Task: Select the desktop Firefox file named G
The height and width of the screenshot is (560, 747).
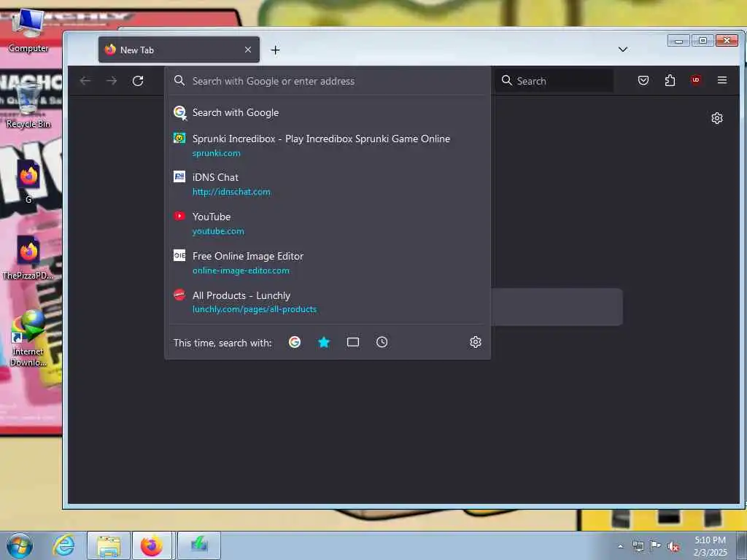Action: [x=28, y=182]
